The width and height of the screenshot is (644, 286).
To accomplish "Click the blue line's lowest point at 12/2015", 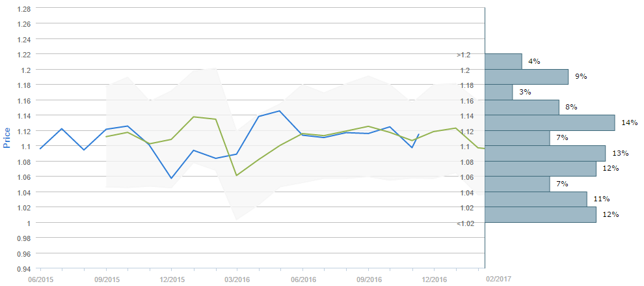I will pyautogui.click(x=171, y=178).
